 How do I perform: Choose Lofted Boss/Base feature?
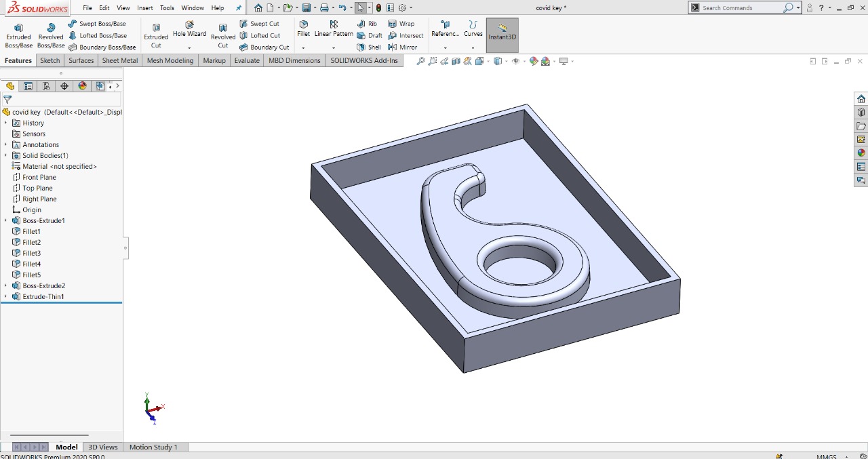pos(98,35)
